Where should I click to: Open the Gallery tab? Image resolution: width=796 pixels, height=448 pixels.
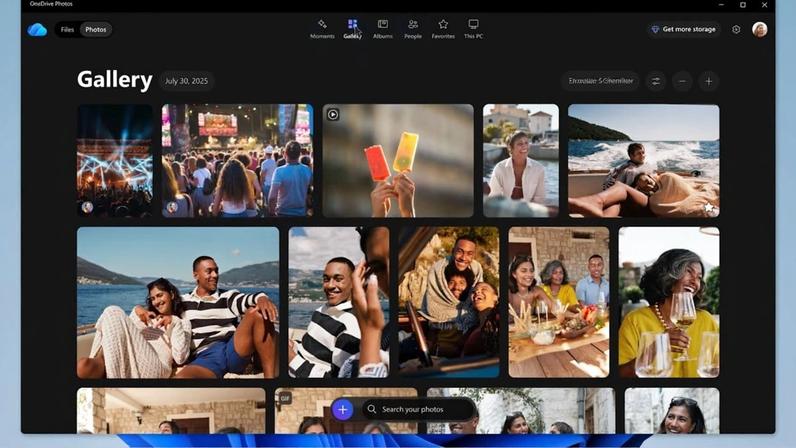click(x=352, y=29)
